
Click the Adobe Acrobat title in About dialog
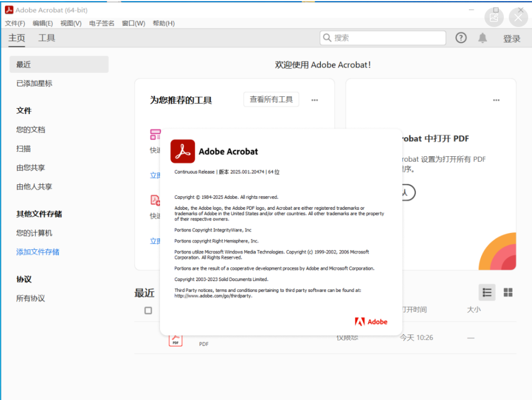[228, 152]
